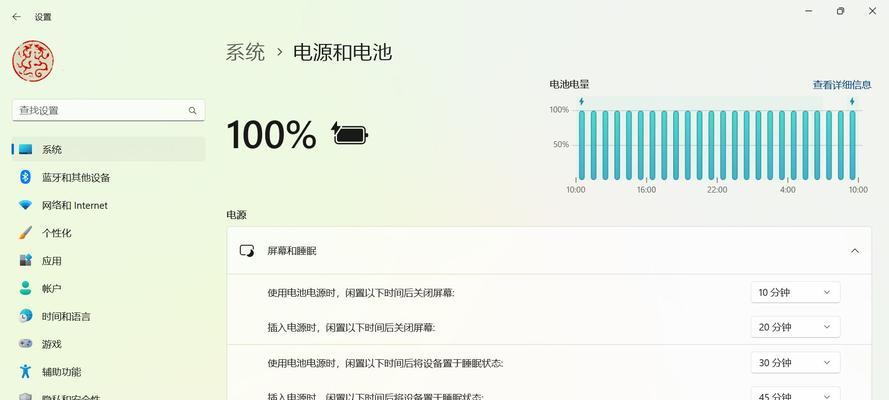Click the 22:00 chart time label
This screenshot has height=400, width=889.
tap(717, 190)
